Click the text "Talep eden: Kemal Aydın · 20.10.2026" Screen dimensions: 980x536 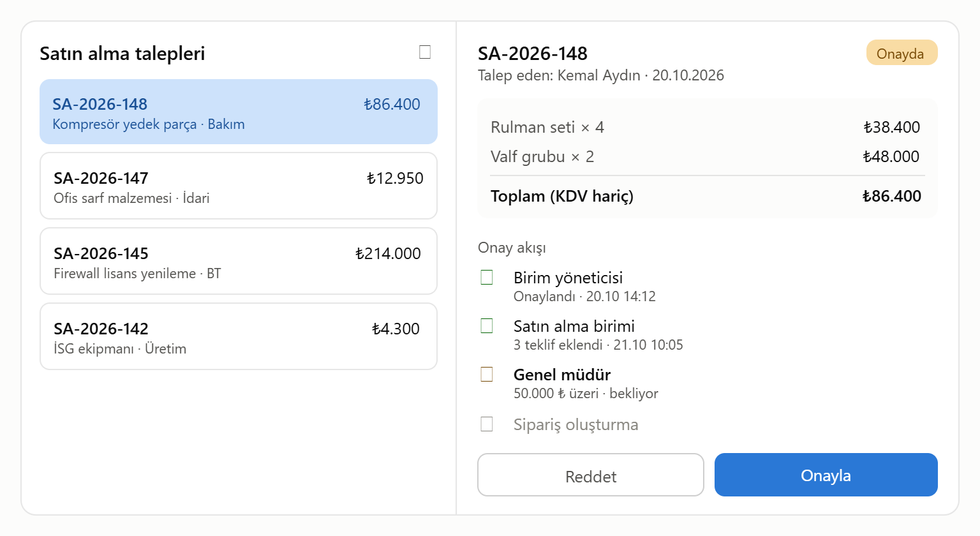pos(601,75)
